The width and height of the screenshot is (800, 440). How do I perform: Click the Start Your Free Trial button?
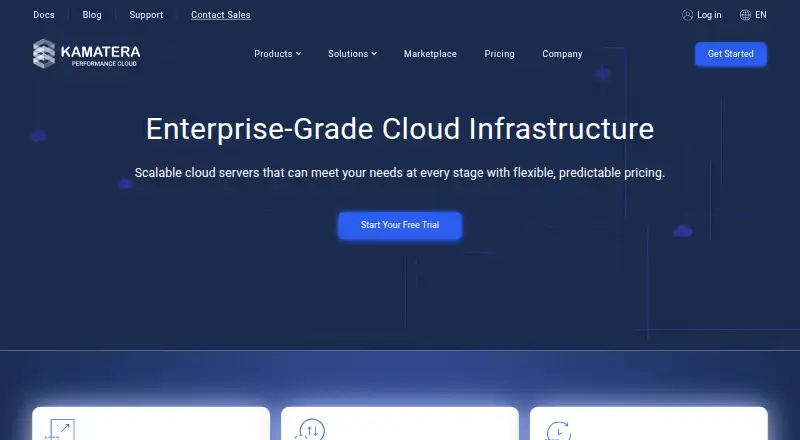tap(400, 225)
